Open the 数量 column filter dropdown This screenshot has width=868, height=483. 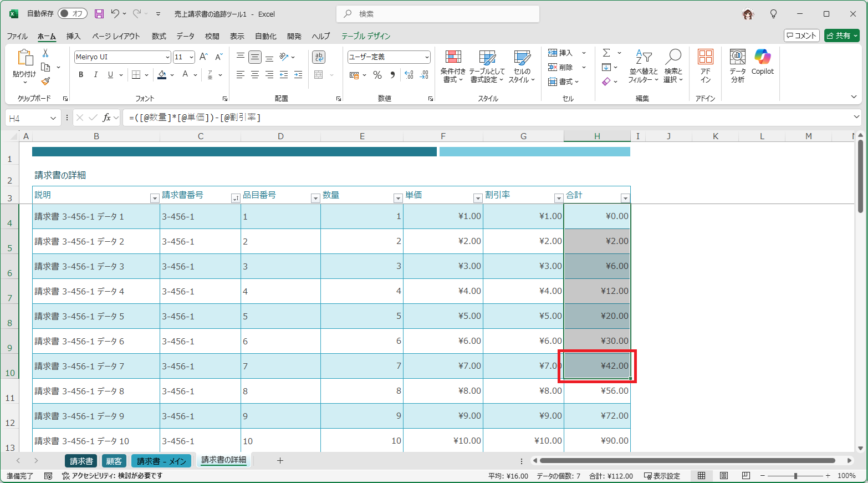pyautogui.click(x=398, y=198)
